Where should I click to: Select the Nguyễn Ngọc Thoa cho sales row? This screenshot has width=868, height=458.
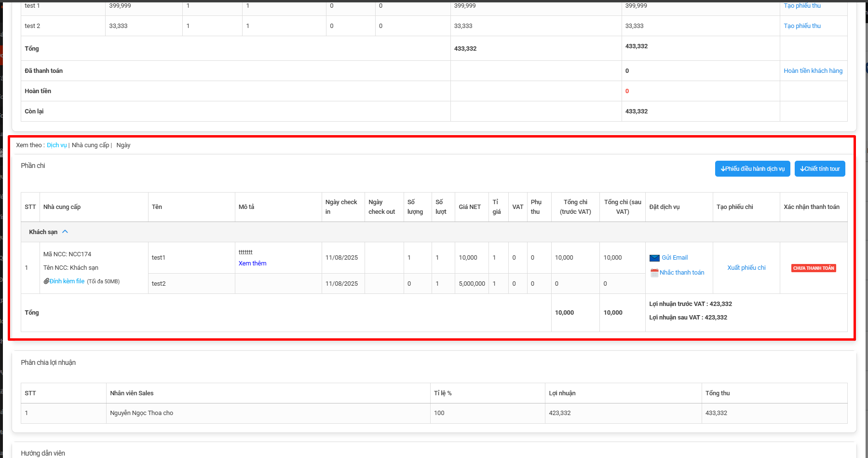141,413
